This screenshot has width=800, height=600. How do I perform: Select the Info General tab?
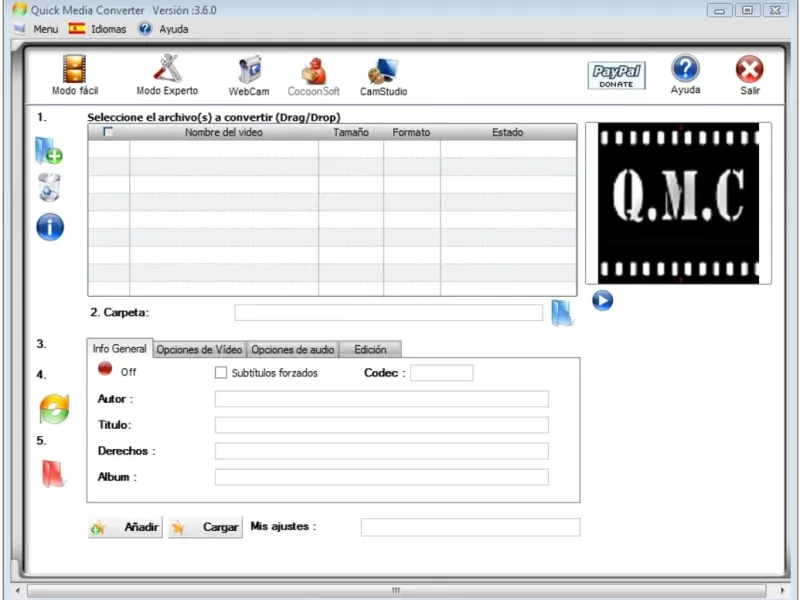(x=119, y=348)
